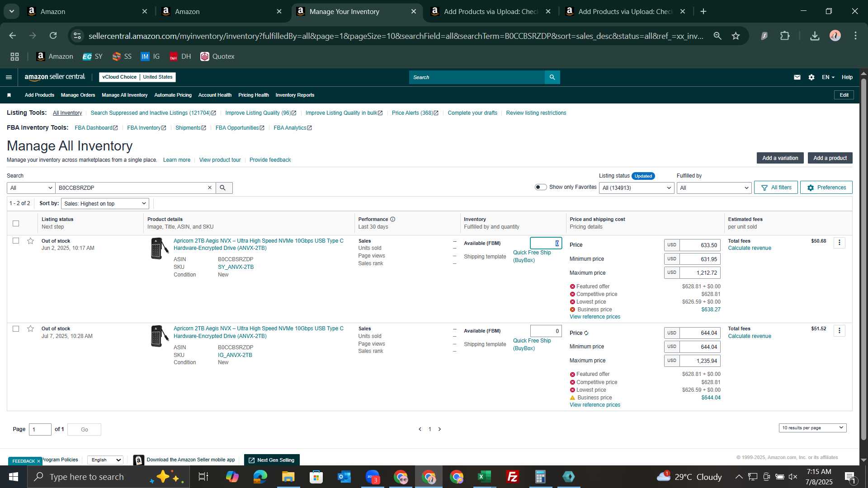Go to next page arrow

click(x=439, y=429)
